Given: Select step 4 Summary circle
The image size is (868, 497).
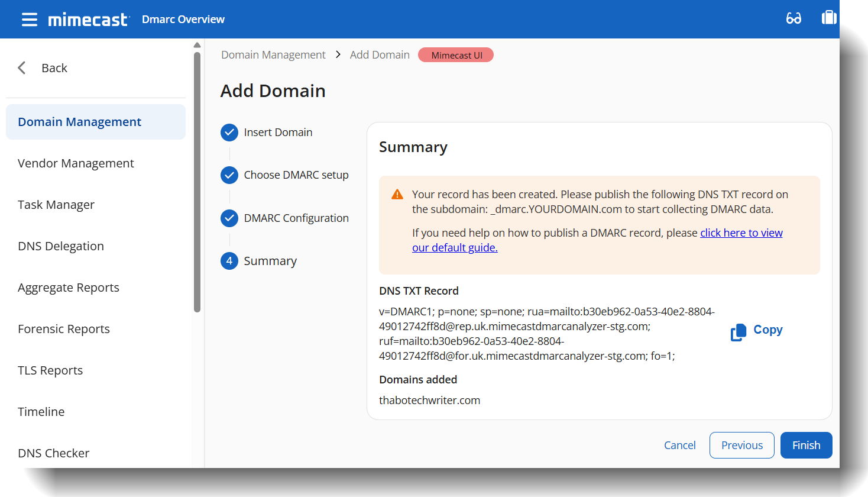Looking at the screenshot, I should click(x=229, y=261).
